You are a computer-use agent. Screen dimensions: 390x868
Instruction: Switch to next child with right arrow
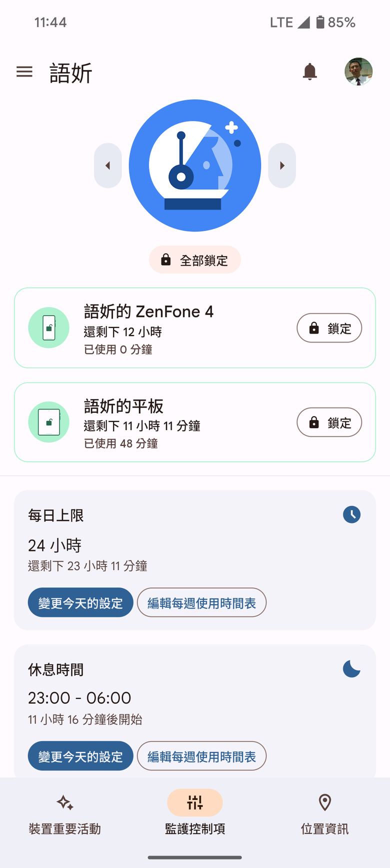[x=282, y=165]
